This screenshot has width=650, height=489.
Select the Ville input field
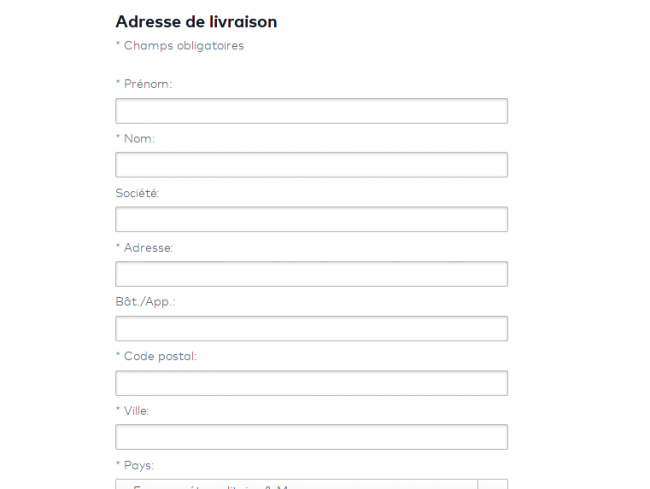click(x=311, y=437)
